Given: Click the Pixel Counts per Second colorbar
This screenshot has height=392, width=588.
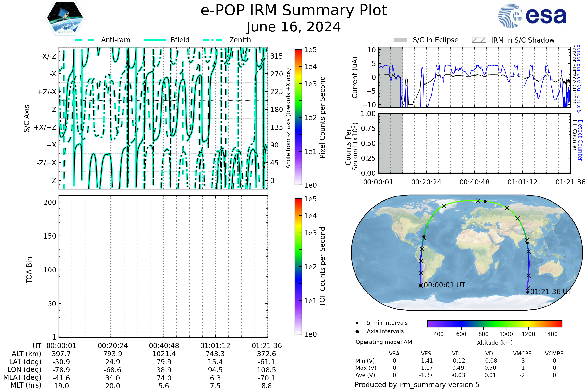Looking at the screenshot, I should (298, 117).
